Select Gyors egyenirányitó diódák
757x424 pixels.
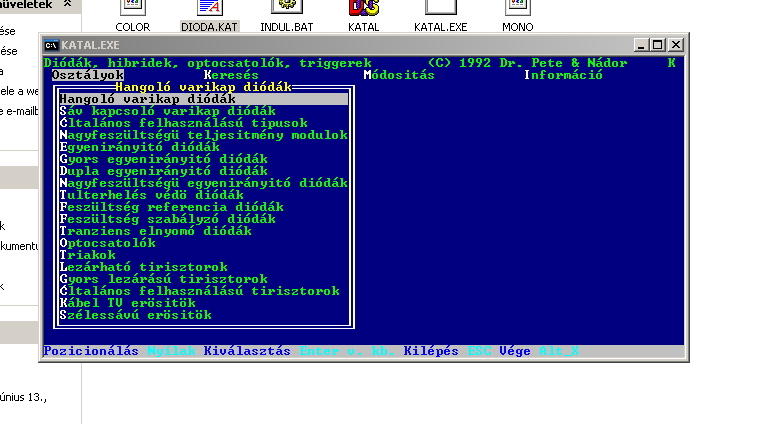(x=164, y=159)
